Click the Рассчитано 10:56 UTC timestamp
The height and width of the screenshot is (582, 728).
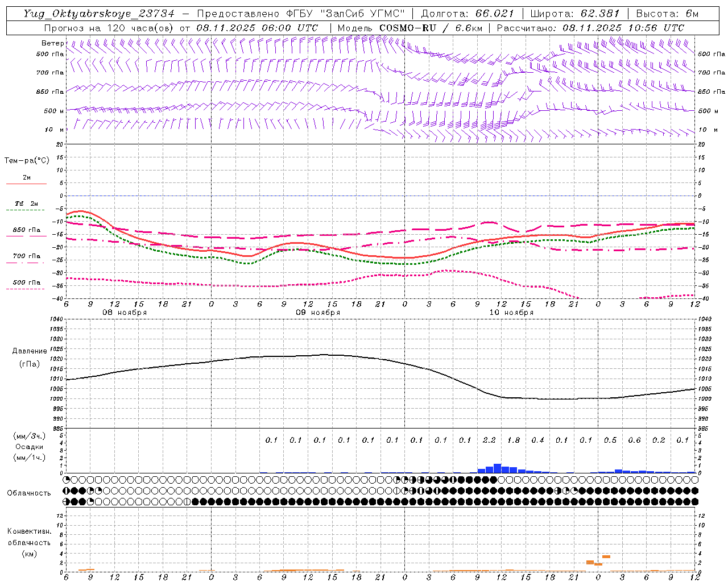coord(590,28)
